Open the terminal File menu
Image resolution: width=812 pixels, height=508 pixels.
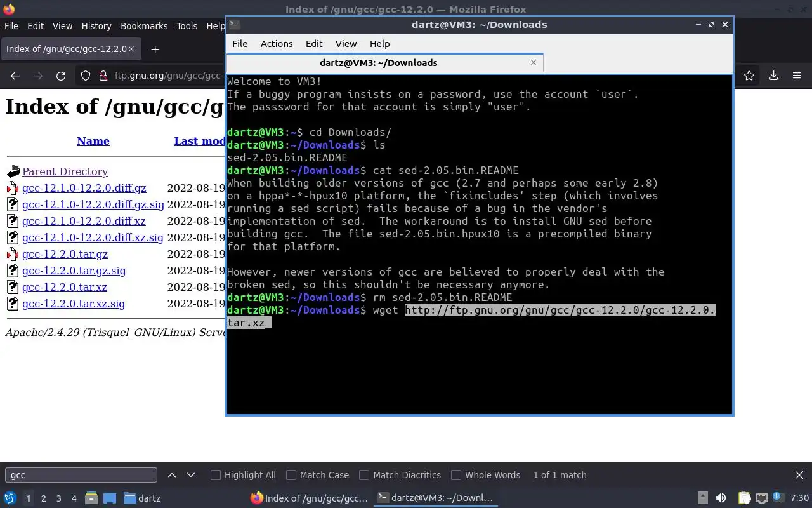coord(240,44)
